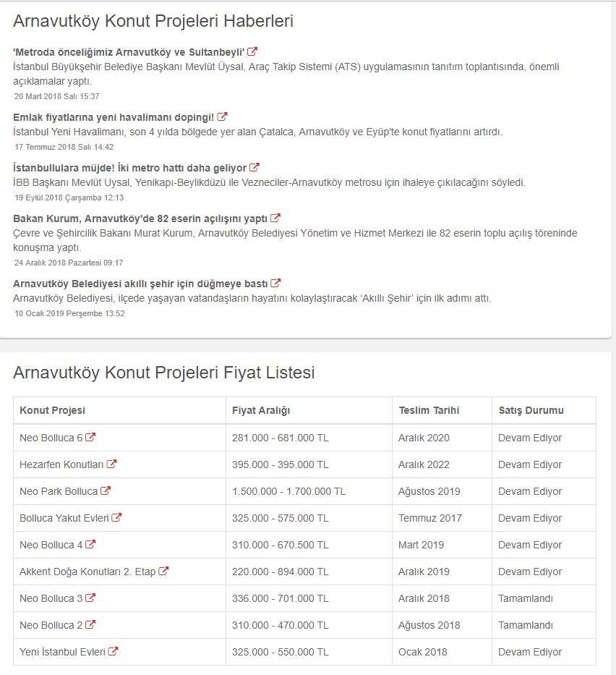Click external link icon for Bolluca Yakut Evleri
This screenshot has width=616, height=675.
pyautogui.click(x=116, y=517)
